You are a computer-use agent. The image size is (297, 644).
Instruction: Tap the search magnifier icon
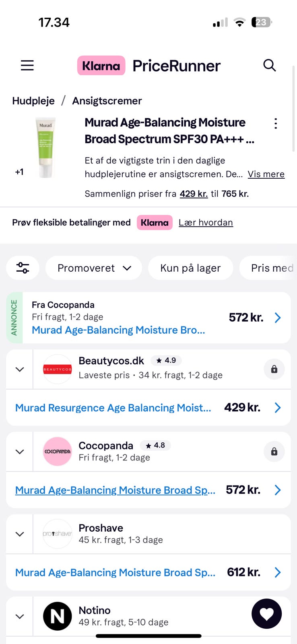(x=269, y=65)
